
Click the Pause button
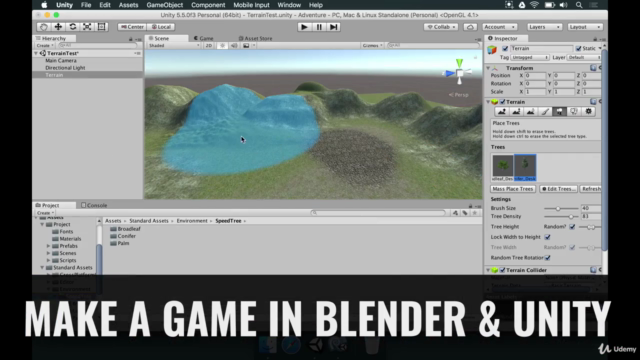click(x=319, y=27)
